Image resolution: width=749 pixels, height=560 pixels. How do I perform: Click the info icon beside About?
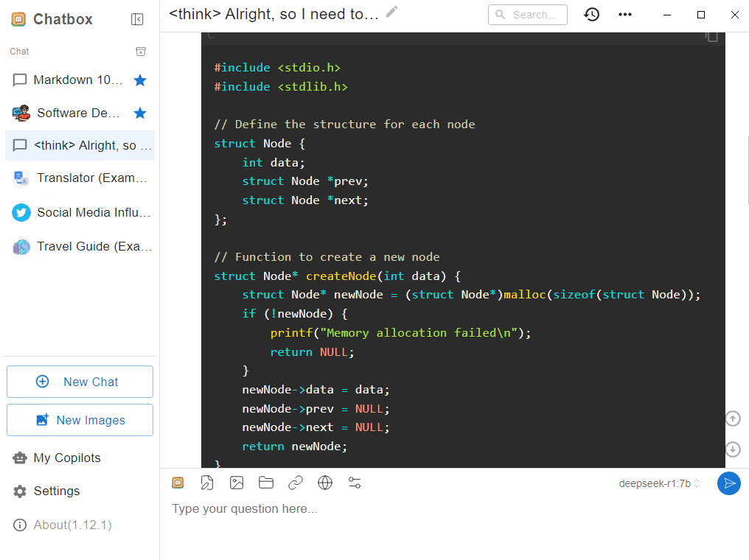[x=20, y=525]
